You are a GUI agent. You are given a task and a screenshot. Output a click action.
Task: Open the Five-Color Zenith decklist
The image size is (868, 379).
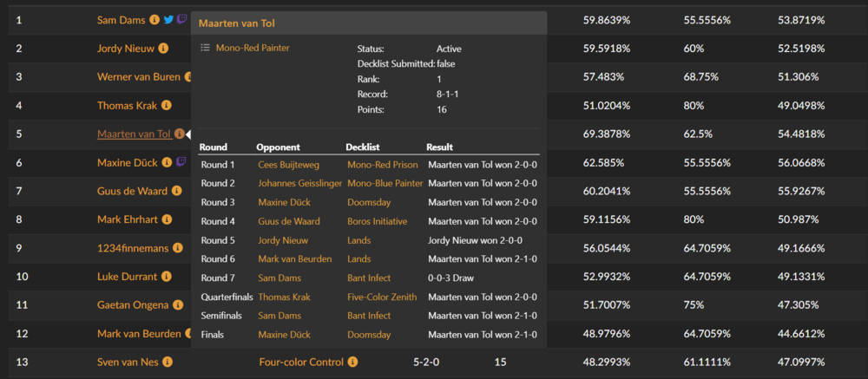pyautogui.click(x=382, y=297)
